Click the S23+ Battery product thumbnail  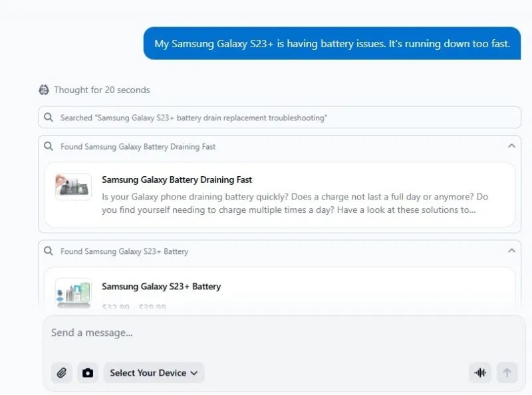[73, 293]
